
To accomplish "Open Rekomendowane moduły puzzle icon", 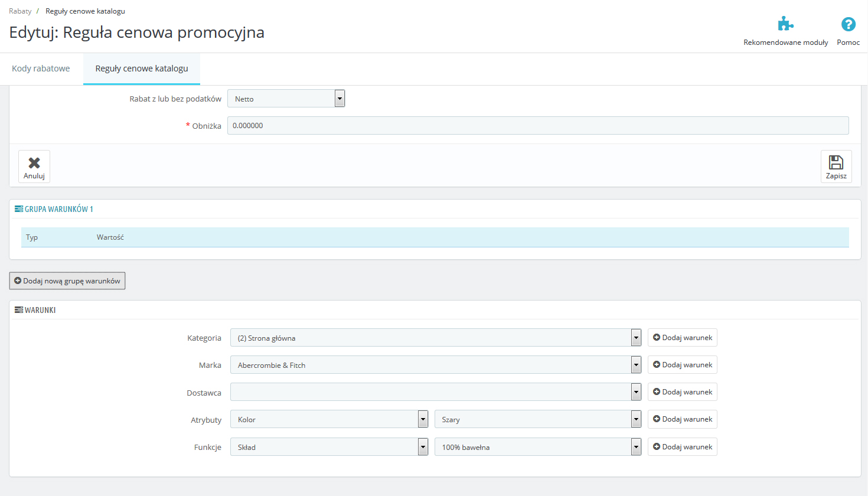I will [785, 24].
